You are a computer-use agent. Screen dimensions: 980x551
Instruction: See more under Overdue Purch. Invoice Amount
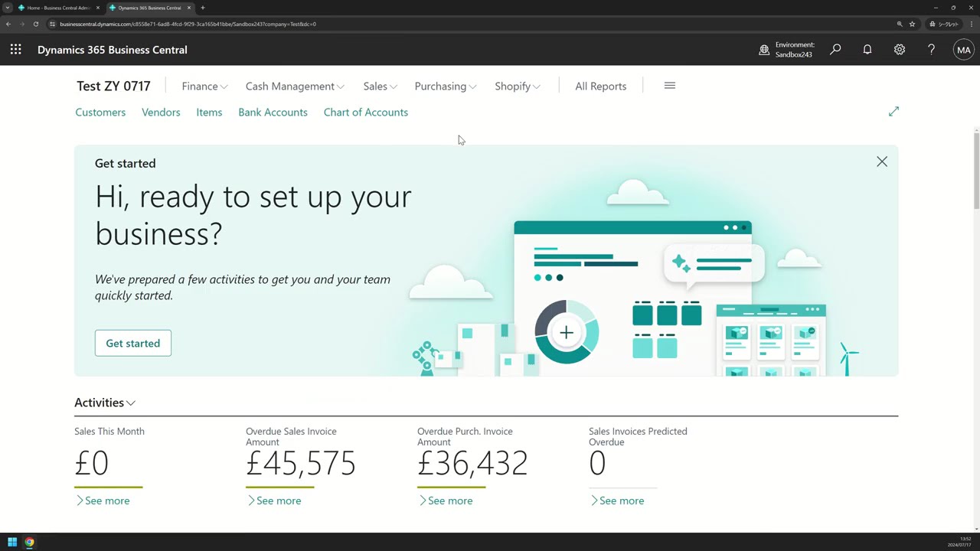pos(446,500)
